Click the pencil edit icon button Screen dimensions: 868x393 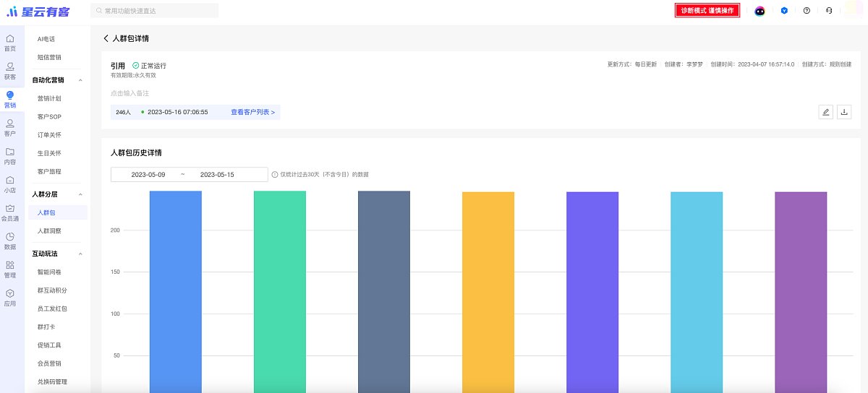tap(826, 112)
